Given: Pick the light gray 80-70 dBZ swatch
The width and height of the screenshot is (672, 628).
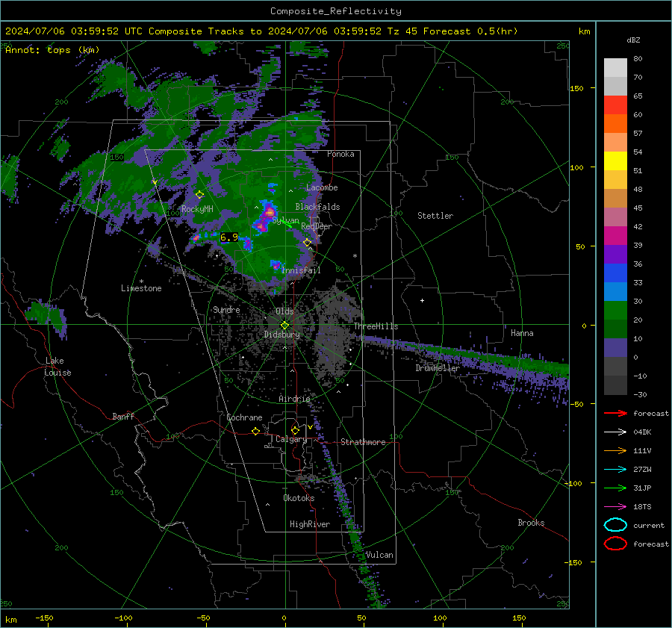Looking at the screenshot, I should 615,68.
